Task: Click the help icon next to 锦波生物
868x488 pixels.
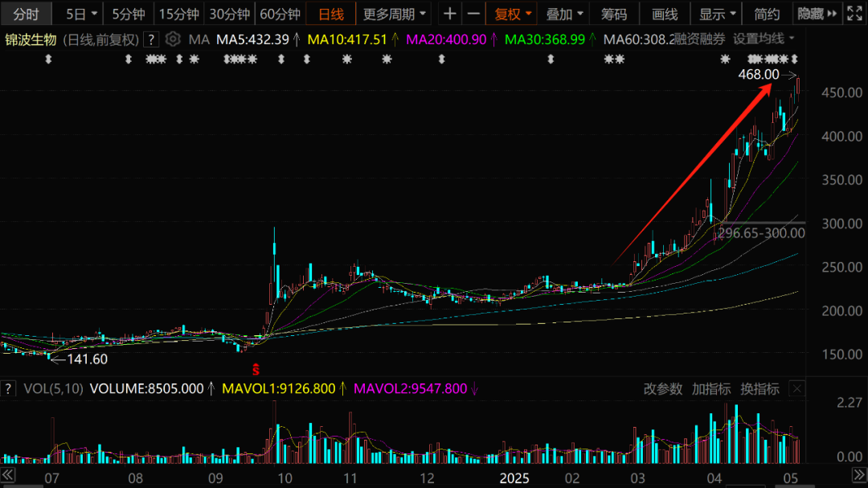Action: 150,39
